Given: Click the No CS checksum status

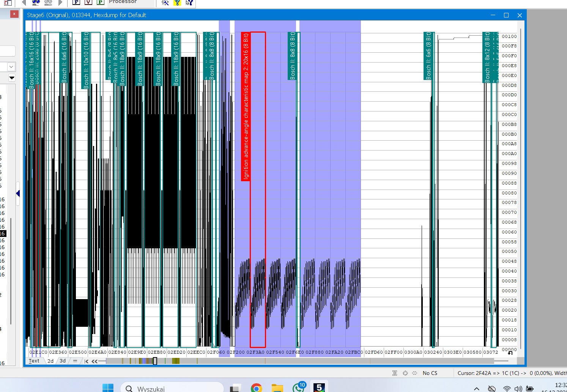Looking at the screenshot, I should coord(430,373).
